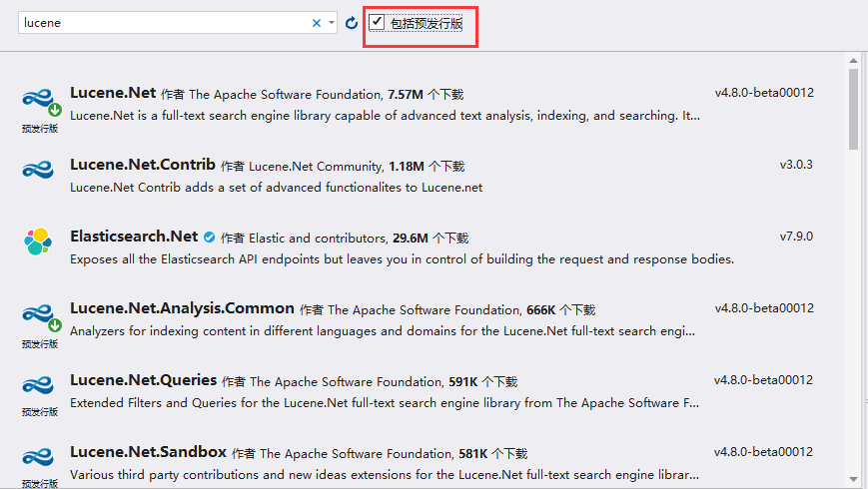Viewport: 868px width, 489px height.
Task: Click the Lucene.Net.Sandbox package title
Action: pos(149,452)
